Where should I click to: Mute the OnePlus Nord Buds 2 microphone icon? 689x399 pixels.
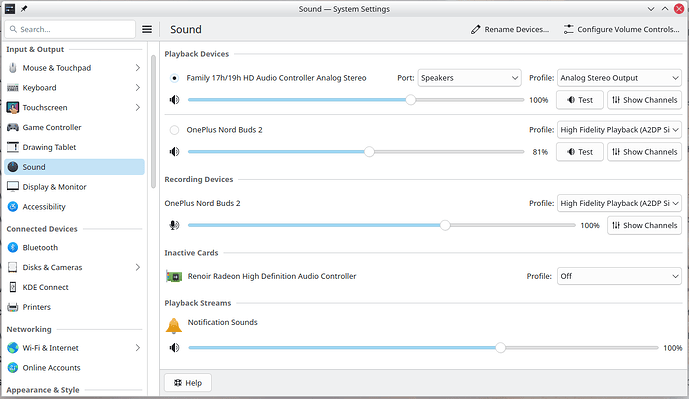174,225
